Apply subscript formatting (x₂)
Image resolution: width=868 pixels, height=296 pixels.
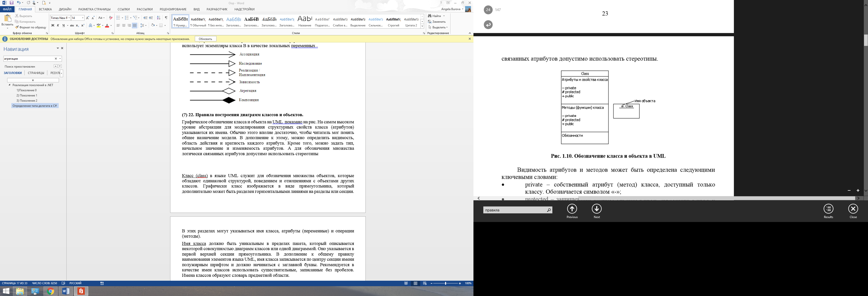coord(77,25)
